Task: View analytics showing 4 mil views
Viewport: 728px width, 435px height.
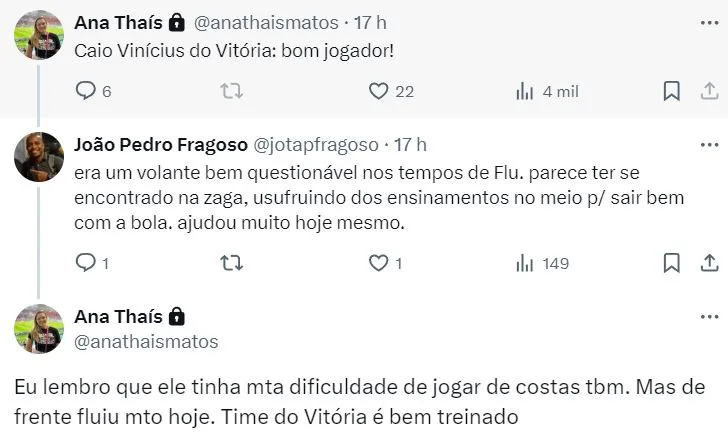Action: coord(524,91)
